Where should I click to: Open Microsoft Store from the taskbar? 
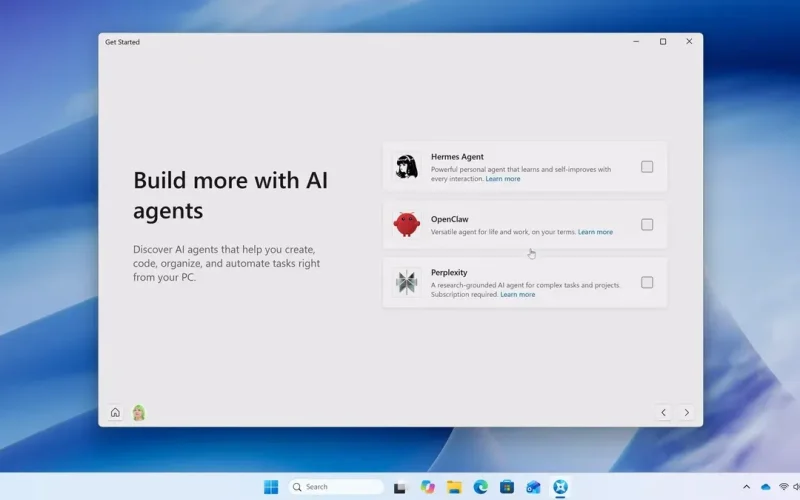[507, 487]
